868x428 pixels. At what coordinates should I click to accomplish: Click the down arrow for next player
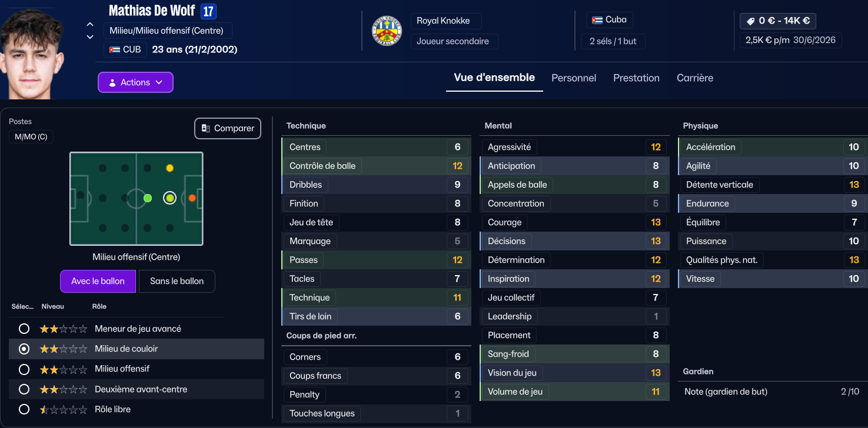(x=90, y=37)
